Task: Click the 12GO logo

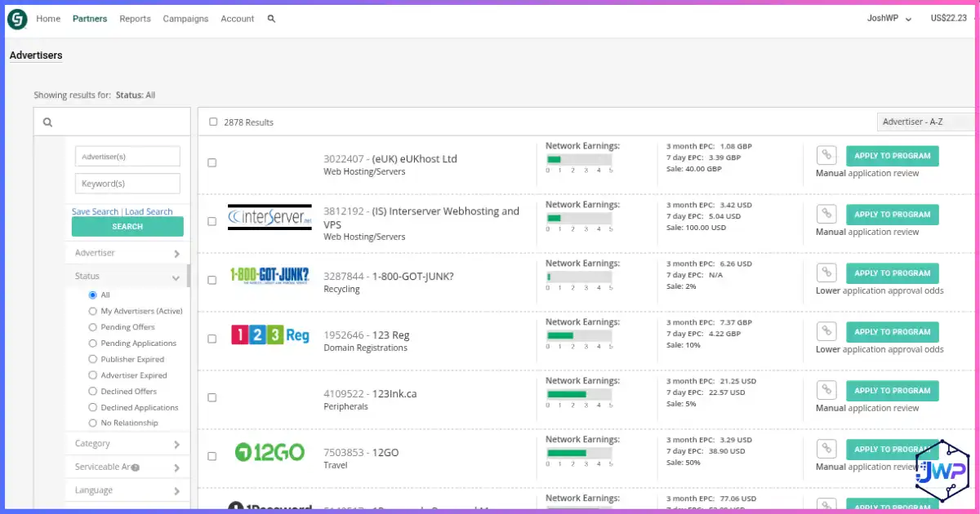Action: [x=269, y=451]
